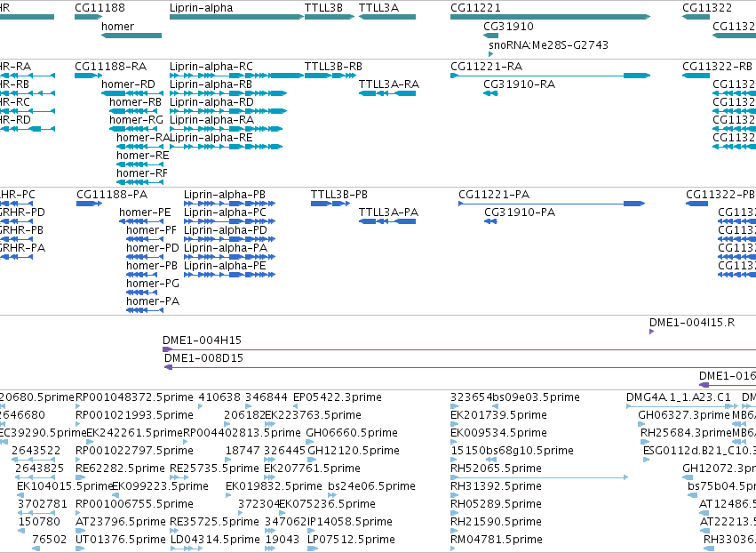756x553 pixels.
Task: Select protein Liprin-alpha-PE
Action: 229,275
